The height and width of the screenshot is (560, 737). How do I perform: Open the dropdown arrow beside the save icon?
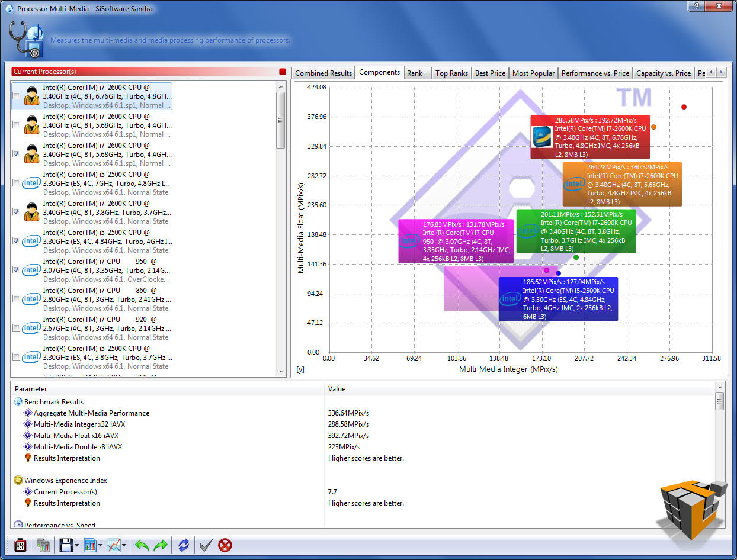(77, 545)
